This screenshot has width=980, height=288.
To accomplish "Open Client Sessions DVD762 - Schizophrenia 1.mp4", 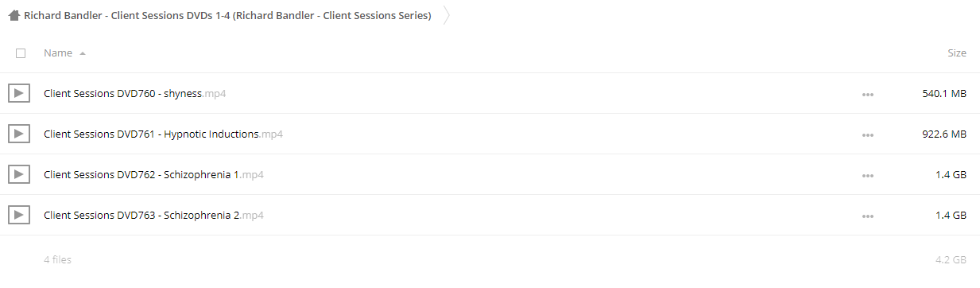I will [153, 174].
